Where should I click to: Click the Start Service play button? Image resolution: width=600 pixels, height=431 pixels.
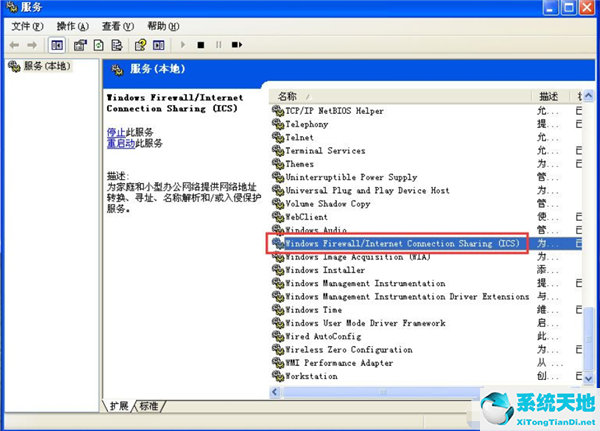[x=183, y=45]
